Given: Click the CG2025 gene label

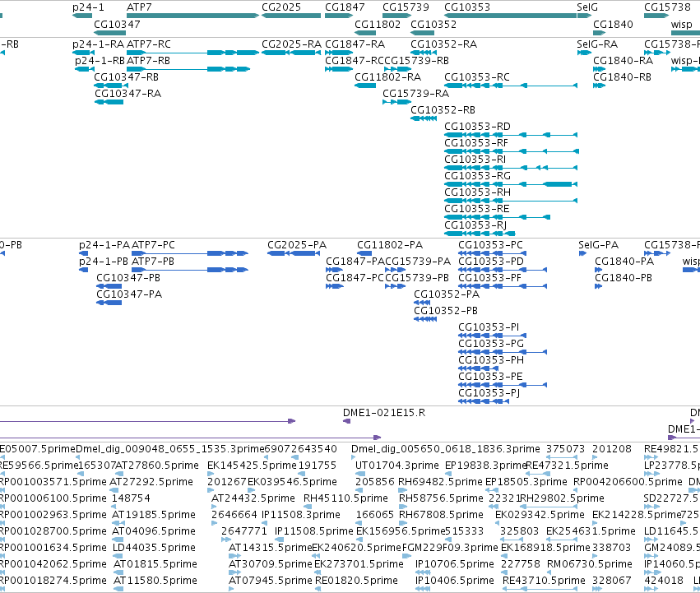Looking at the screenshot, I should [281, 7].
